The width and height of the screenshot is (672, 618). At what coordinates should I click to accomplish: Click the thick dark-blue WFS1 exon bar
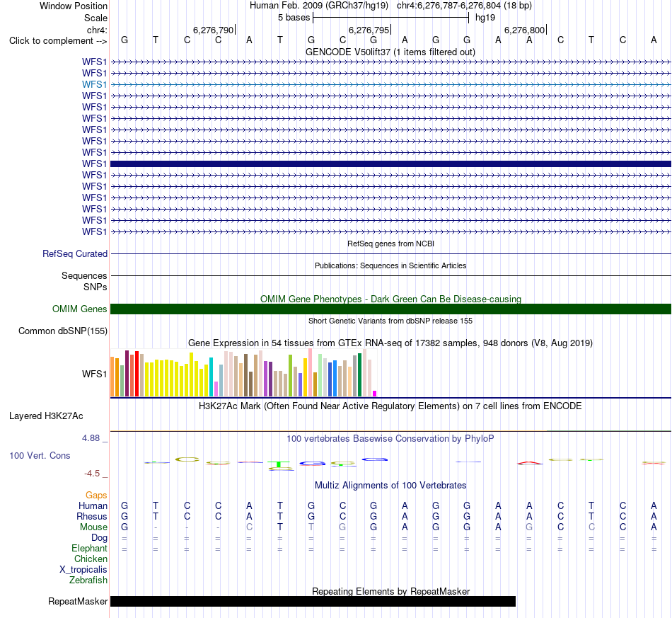(390, 164)
